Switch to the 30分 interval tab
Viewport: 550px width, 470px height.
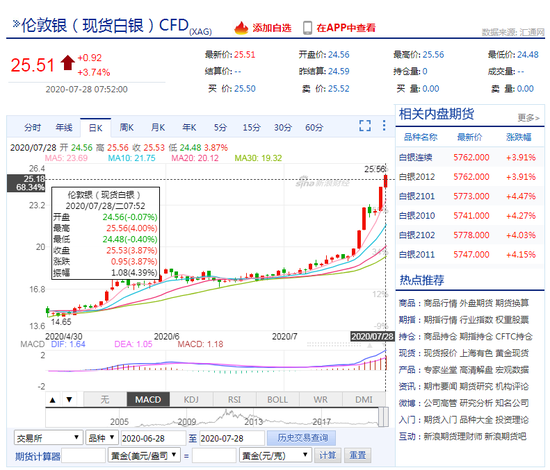coord(283,127)
